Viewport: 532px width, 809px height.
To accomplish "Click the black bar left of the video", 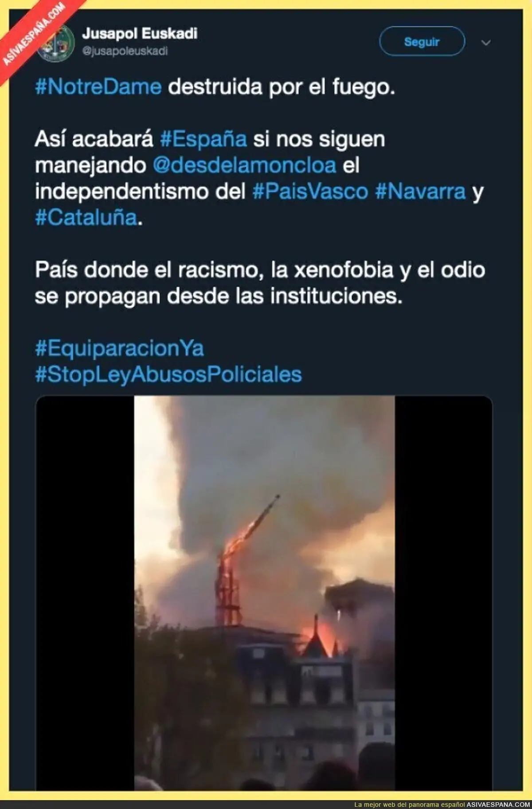I will coord(85,549).
